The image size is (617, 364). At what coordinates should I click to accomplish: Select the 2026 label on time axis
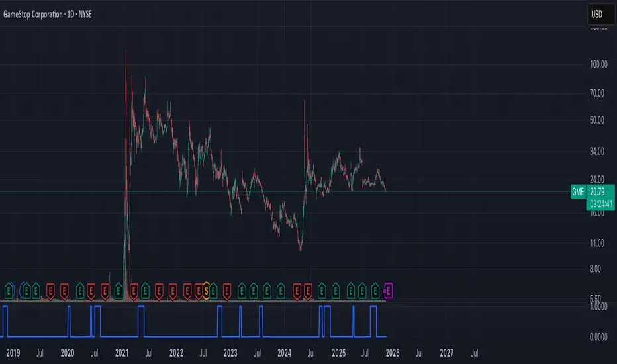pyautogui.click(x=393, y=353)
